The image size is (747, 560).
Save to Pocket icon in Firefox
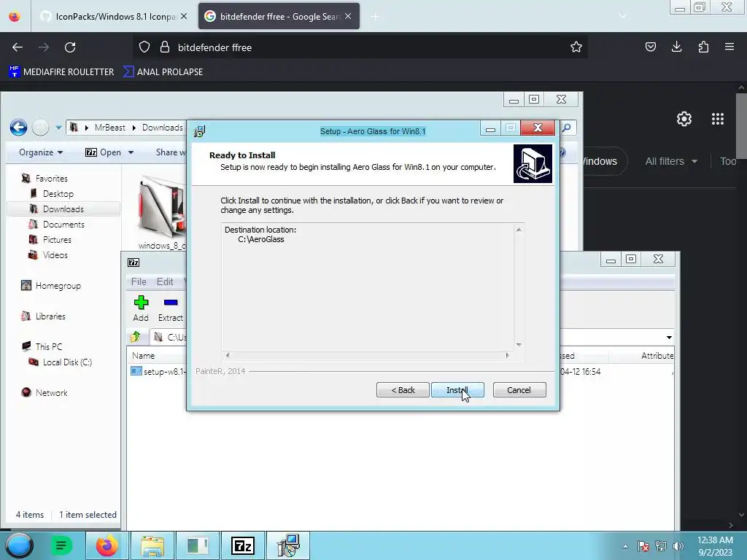[650, 47]
